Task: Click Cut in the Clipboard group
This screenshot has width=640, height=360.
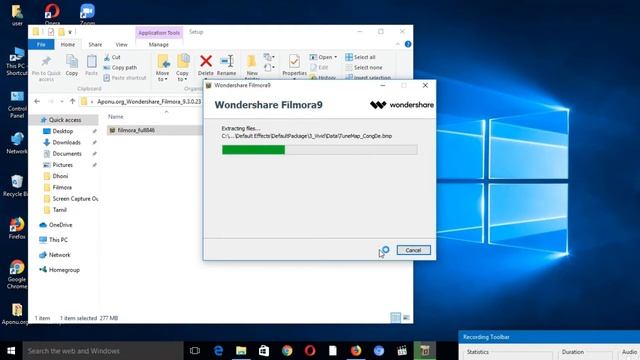Action: coord(112,57)
